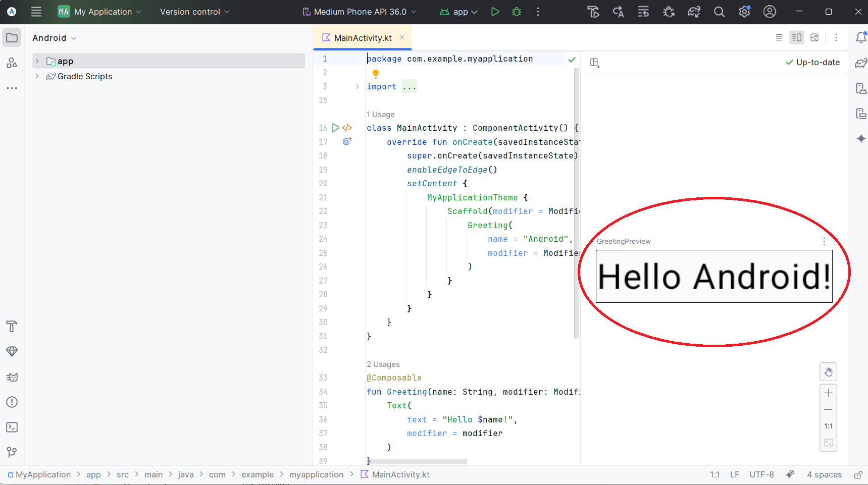This screenshot has height=485, width=868.
Task: Open the Build hammer tool window
Action: [12, 326]
